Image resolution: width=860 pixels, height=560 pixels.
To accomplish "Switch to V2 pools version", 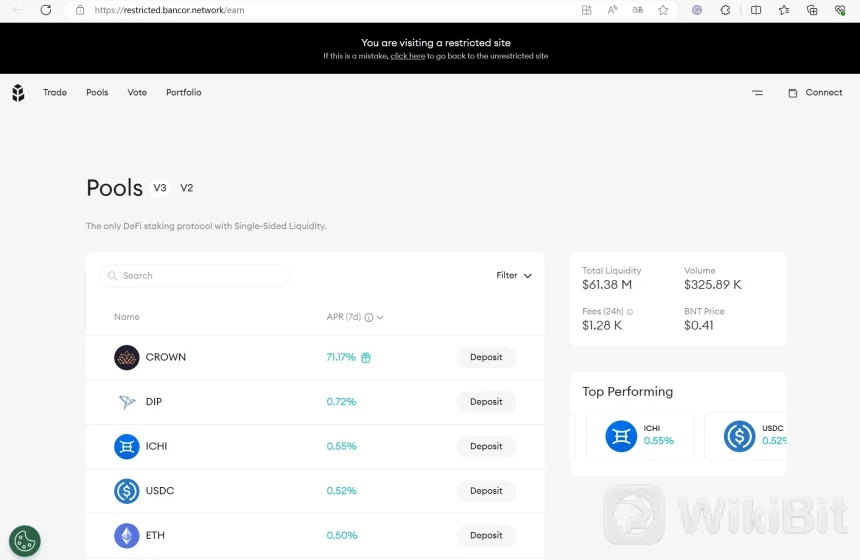I will click(186, 188).
